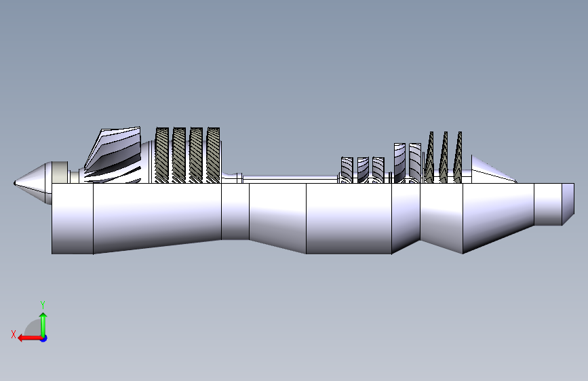Click the green Y label of the triad

coord(43,305)
